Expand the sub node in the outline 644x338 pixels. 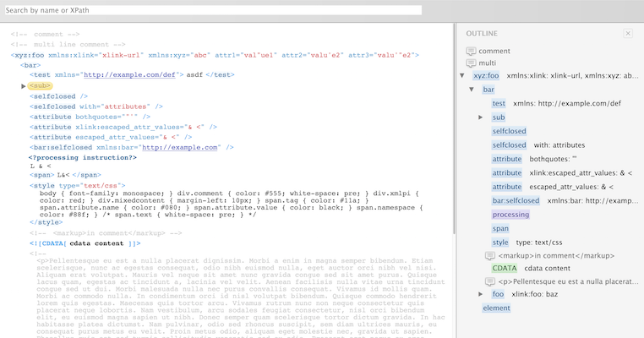click(x=480, y=117)
